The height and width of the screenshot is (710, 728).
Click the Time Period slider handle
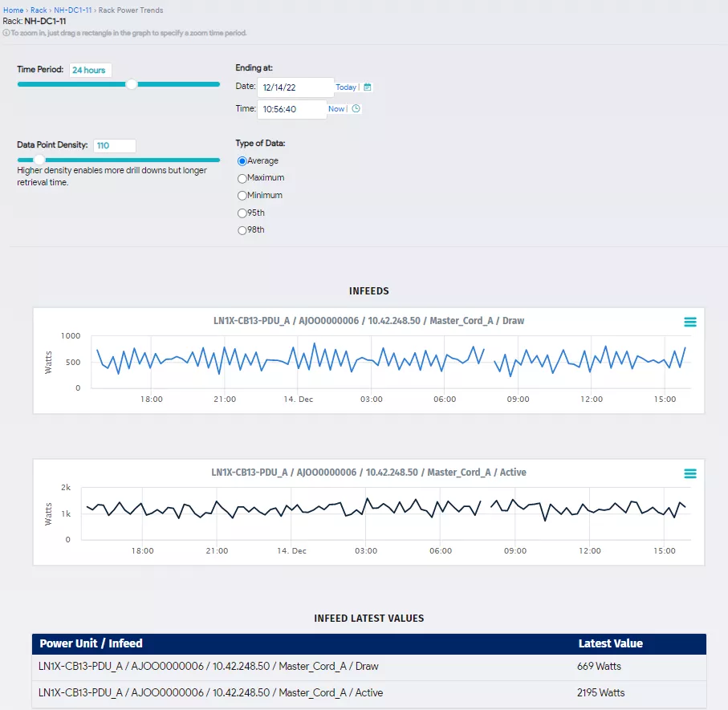click(x=132, y=84)
